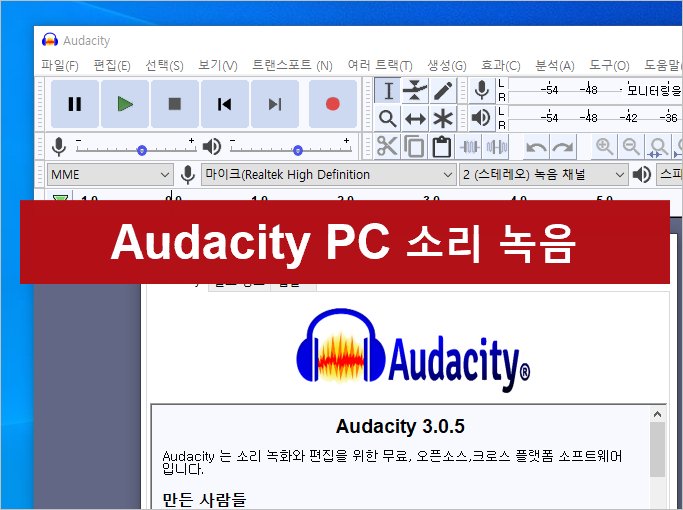Open the 도구(O) menu

point(609,65)
